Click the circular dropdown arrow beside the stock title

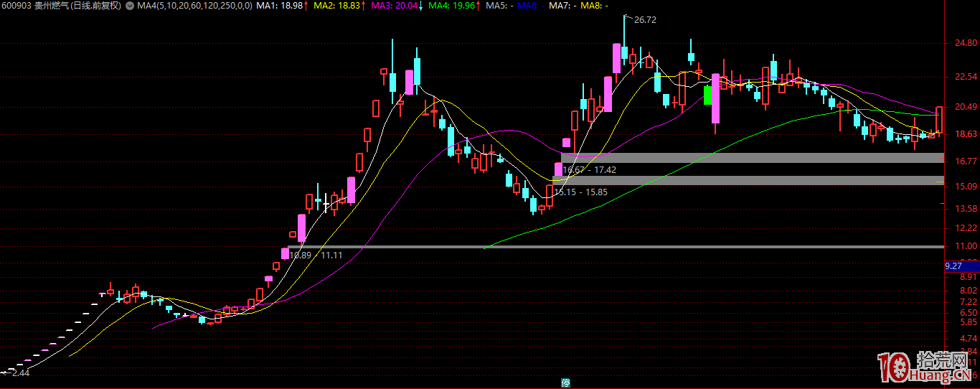point(129,6)
